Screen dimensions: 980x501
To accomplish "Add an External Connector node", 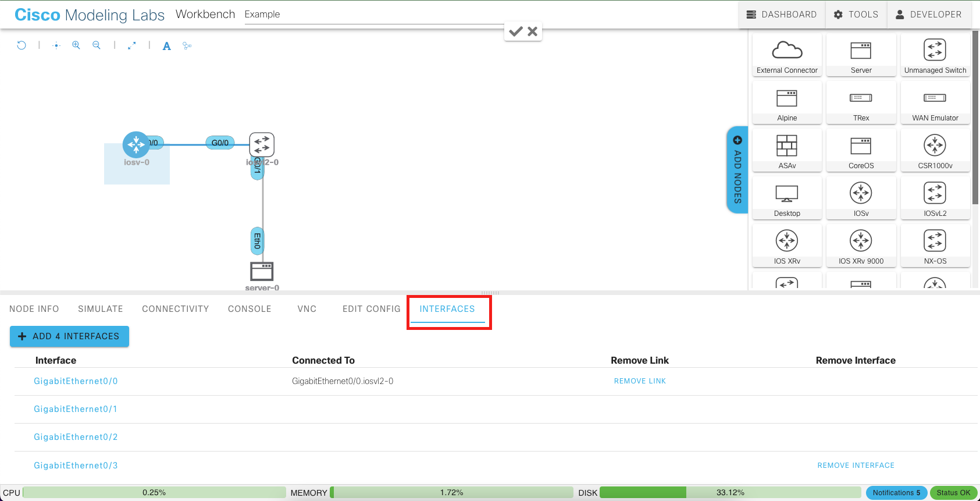I will click(x=787, y=55).
